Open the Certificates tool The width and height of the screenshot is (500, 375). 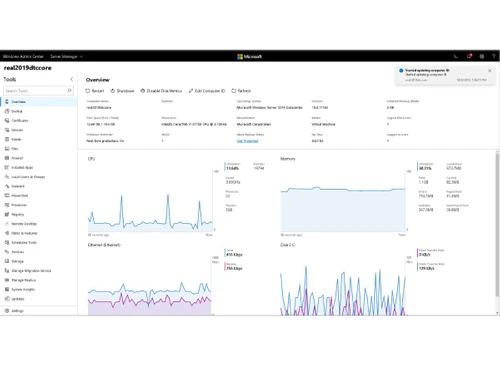coord(39,120)
